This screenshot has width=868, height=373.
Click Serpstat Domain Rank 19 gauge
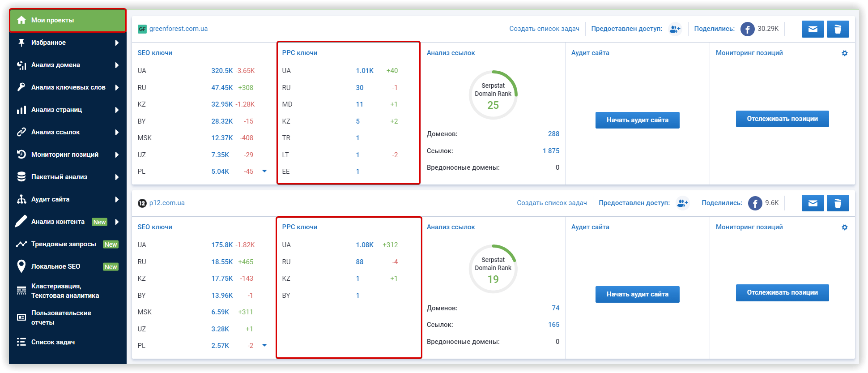pos(493,269)
